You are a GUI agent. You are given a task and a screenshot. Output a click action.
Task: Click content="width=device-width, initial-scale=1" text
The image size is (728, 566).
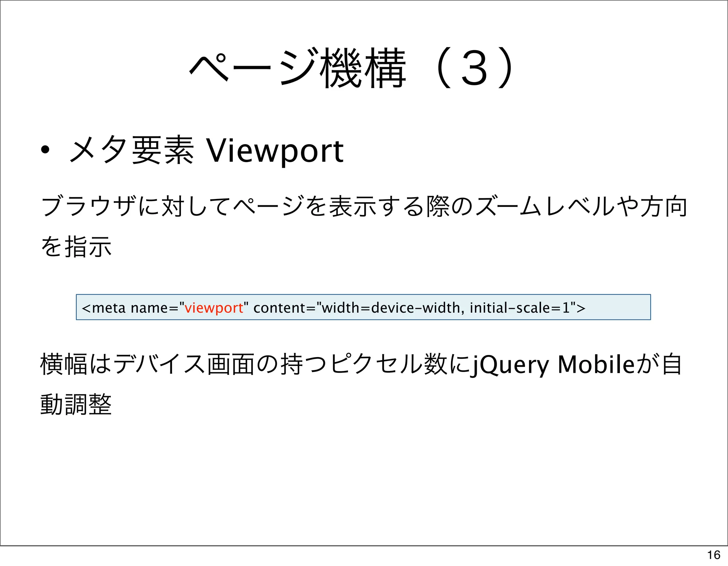click(x=414, y=308)
